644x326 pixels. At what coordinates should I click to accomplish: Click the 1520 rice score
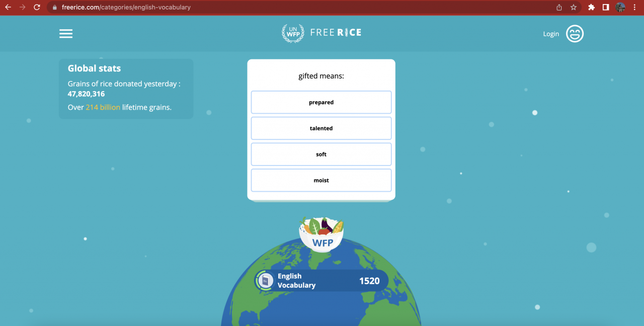pos(369,281)
